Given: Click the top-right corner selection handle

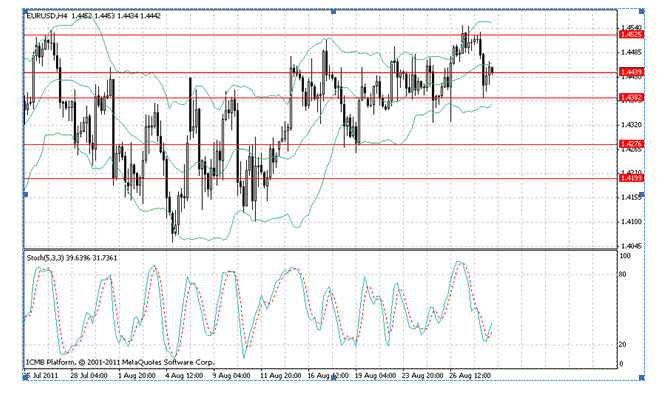Looking at the screenshot, I should [642, 12].
